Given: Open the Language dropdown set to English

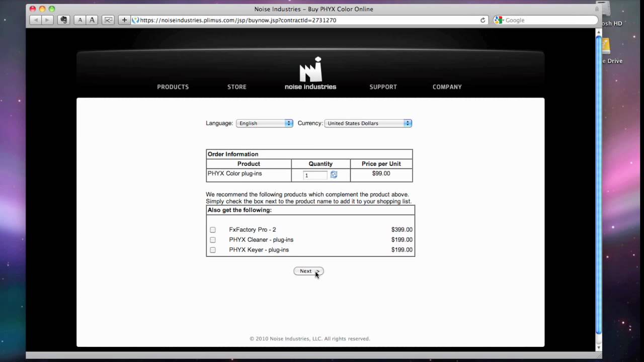Looking at the screenshot, I should 265,123.
